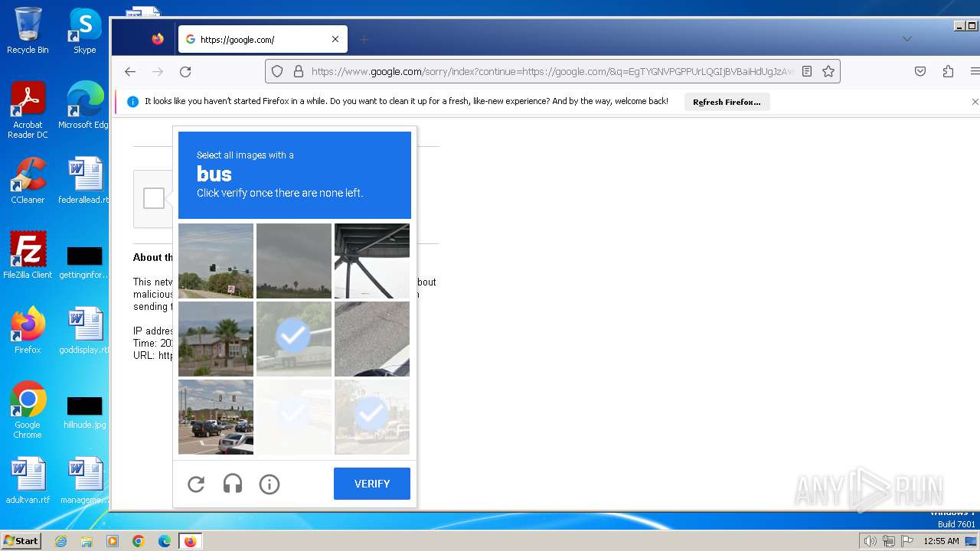
Task: Click the 12:55 AM system clock
Action: click(941, 541)
